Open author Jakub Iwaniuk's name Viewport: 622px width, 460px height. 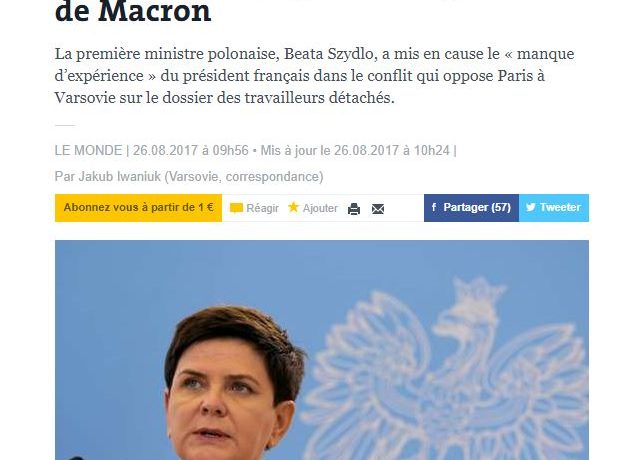pyautogui.click(x=120, y=176)
